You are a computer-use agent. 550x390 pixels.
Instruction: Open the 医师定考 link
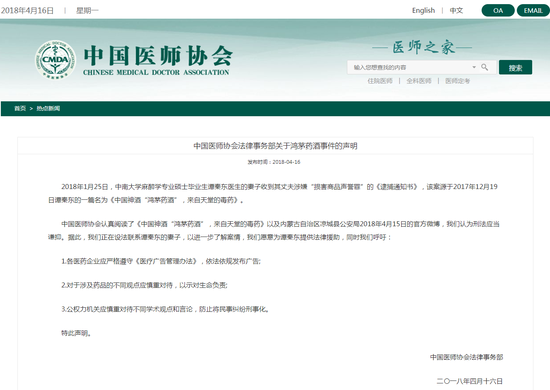tap(457, 81)
